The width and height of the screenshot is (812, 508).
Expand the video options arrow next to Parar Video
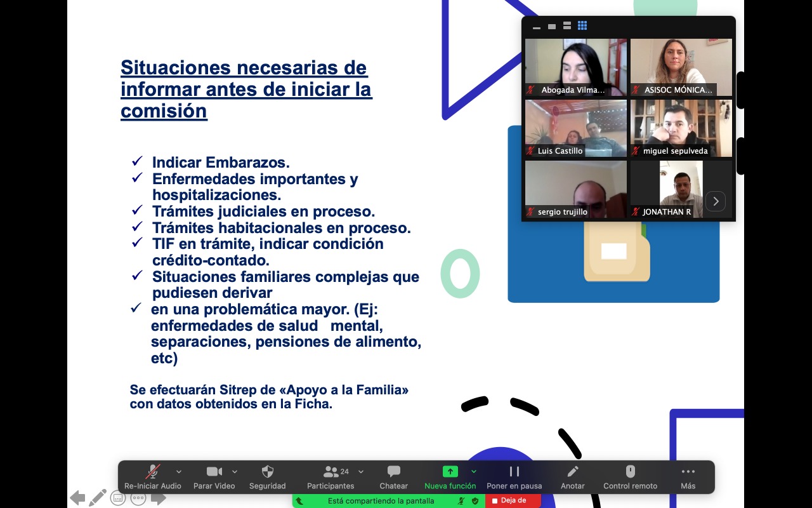click(235, 472)
